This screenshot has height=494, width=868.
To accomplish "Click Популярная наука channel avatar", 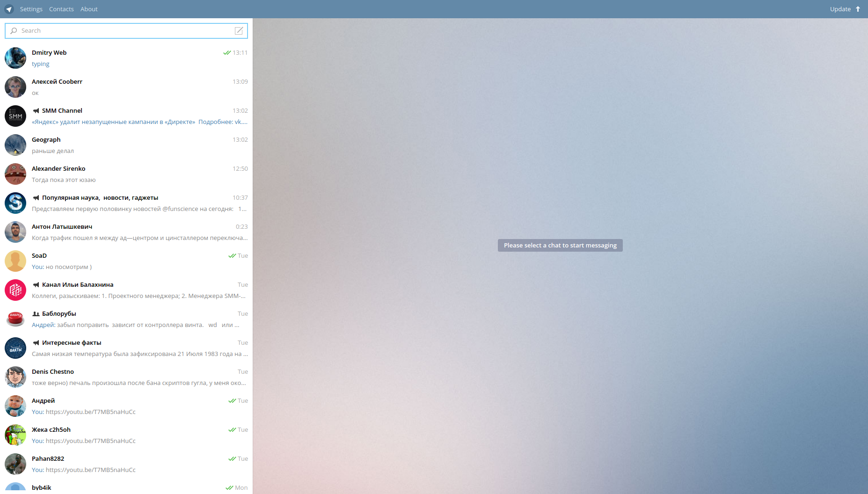I will (15, 203).
